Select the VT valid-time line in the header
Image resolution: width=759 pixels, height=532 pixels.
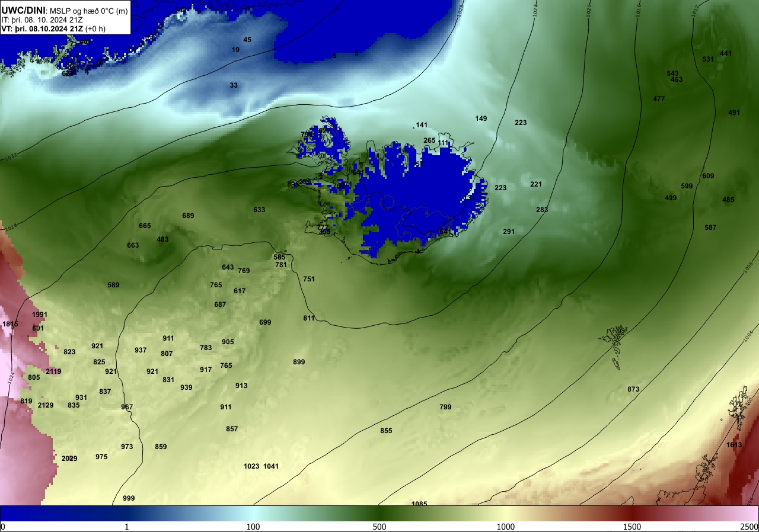pyautogui.click(x=53, y=28)
